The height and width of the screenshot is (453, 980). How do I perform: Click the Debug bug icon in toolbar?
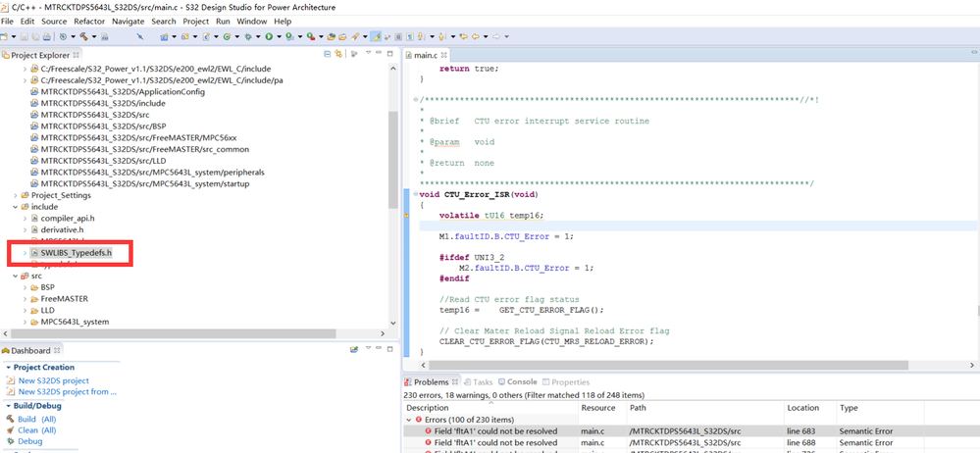pyautogui.click(x=246, y=36)
